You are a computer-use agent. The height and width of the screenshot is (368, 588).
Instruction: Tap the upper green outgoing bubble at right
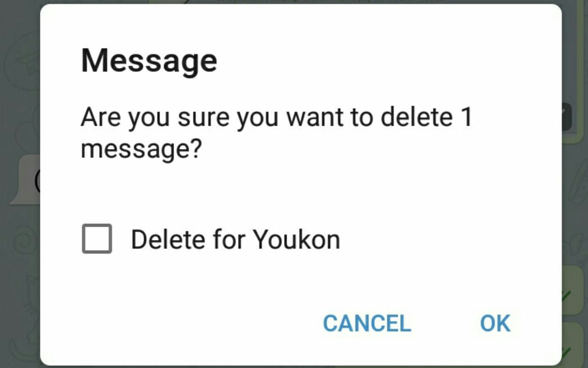coord(572,290)
